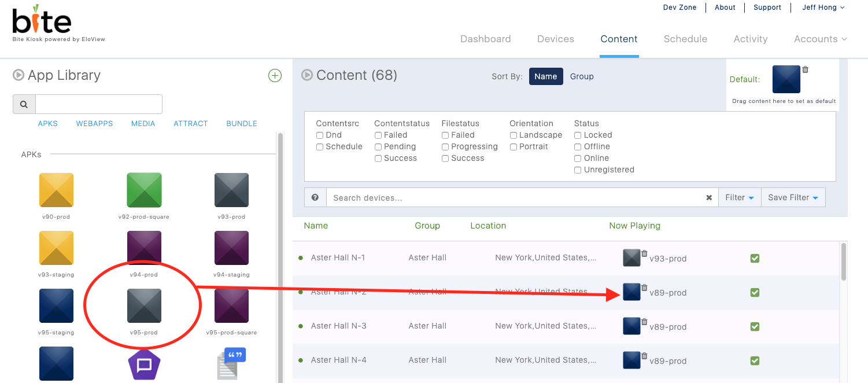Check the Offline status filter
Image resolution: width=868 pixels, height=383 pixels.
click(x=578, y=147)
